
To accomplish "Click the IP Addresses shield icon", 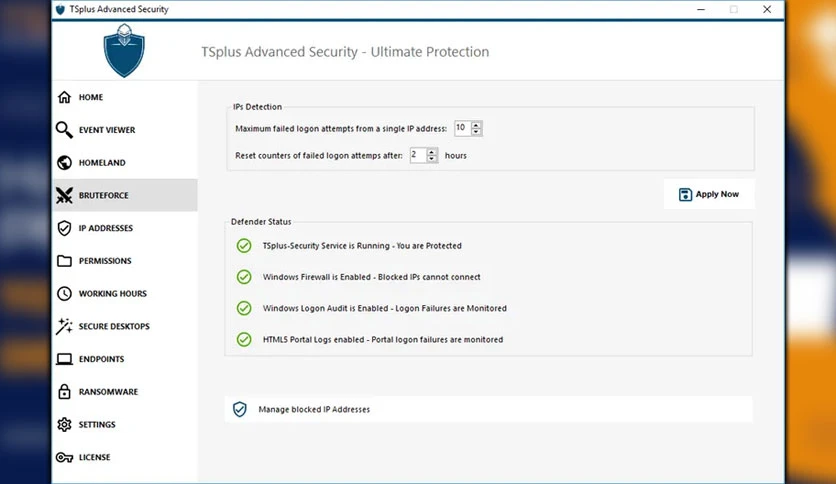I will tap(65, 228).
